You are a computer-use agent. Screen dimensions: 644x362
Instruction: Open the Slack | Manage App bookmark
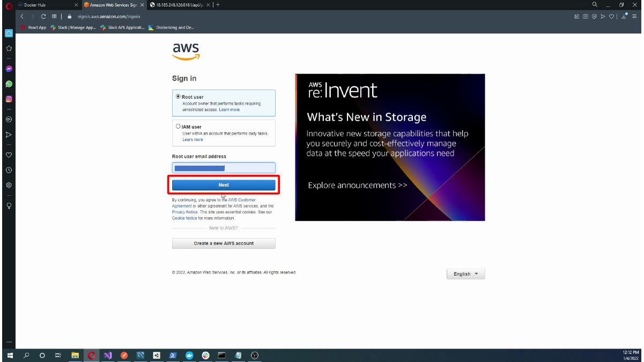pos(73,27)
